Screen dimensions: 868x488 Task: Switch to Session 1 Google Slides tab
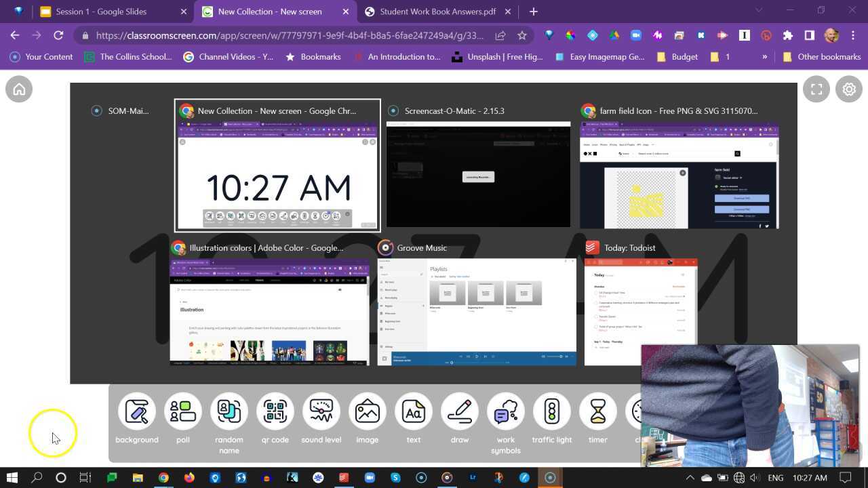[x=102, y=12]
